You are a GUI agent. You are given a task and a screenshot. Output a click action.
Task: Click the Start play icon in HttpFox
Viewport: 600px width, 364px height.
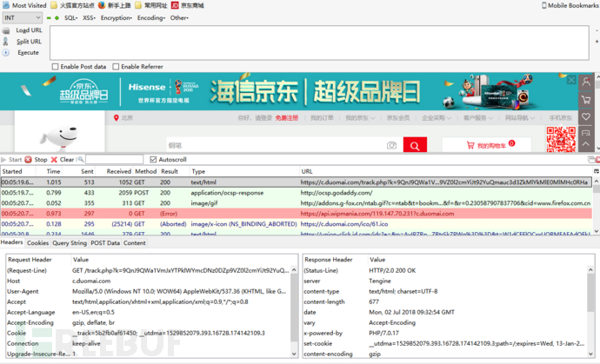click(x=3, y=160)
